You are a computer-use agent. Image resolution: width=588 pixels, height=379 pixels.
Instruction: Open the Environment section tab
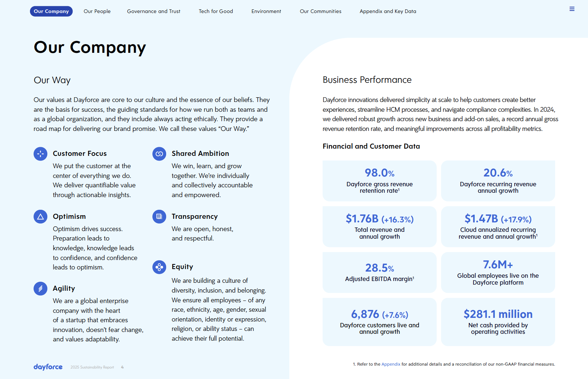click(x=266, y=11)
